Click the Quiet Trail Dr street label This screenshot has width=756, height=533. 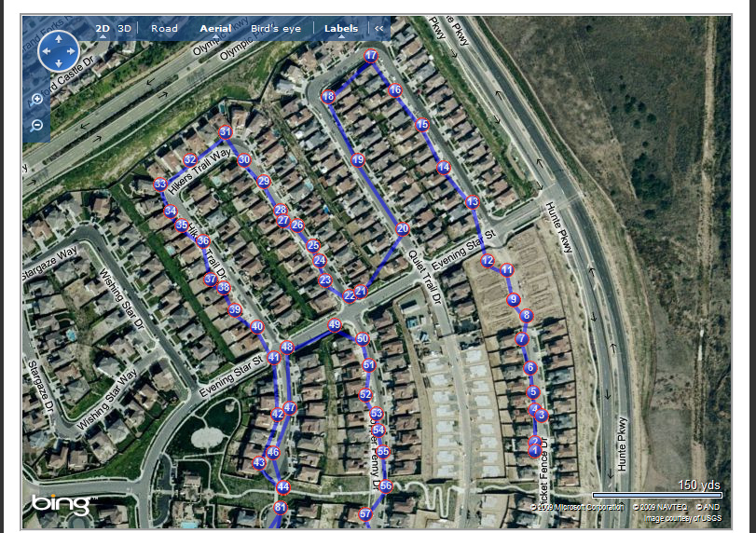pyautogui.click(x=425, y=277)
